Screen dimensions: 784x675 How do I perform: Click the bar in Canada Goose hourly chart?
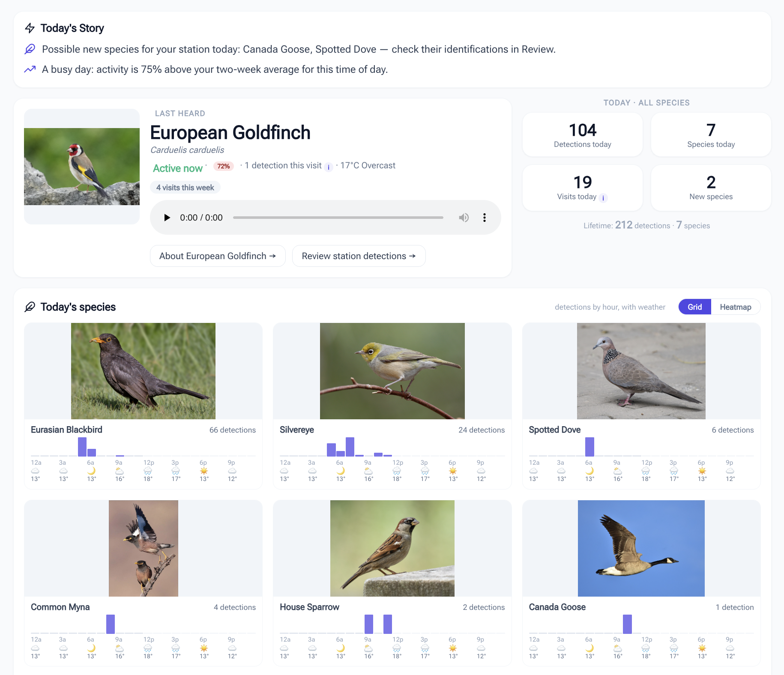tap(627, 624)
